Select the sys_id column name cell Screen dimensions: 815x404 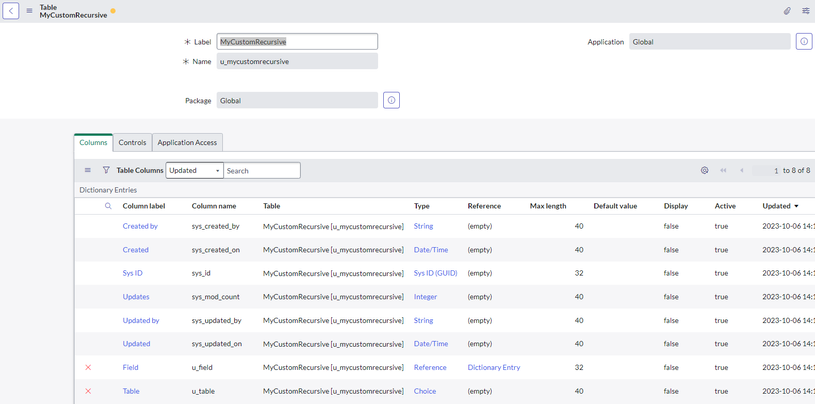coord(201,273)
